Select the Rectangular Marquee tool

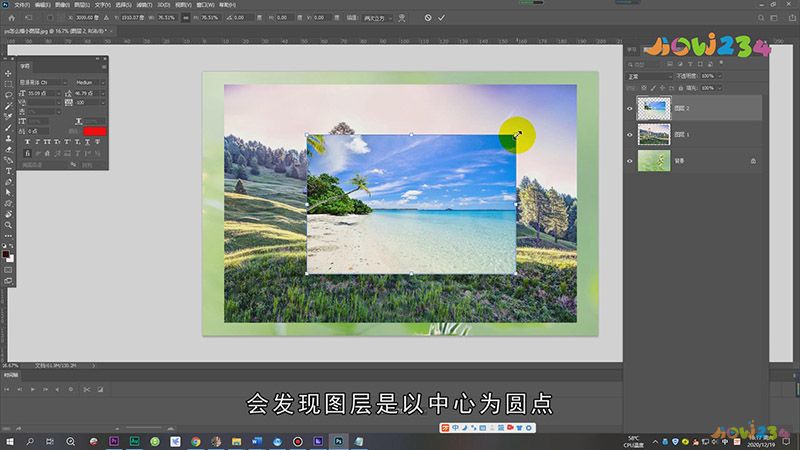pos(8,84)
